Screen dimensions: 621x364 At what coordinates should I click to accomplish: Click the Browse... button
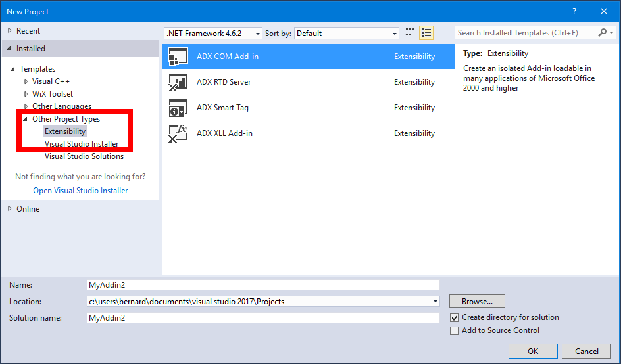477,302
